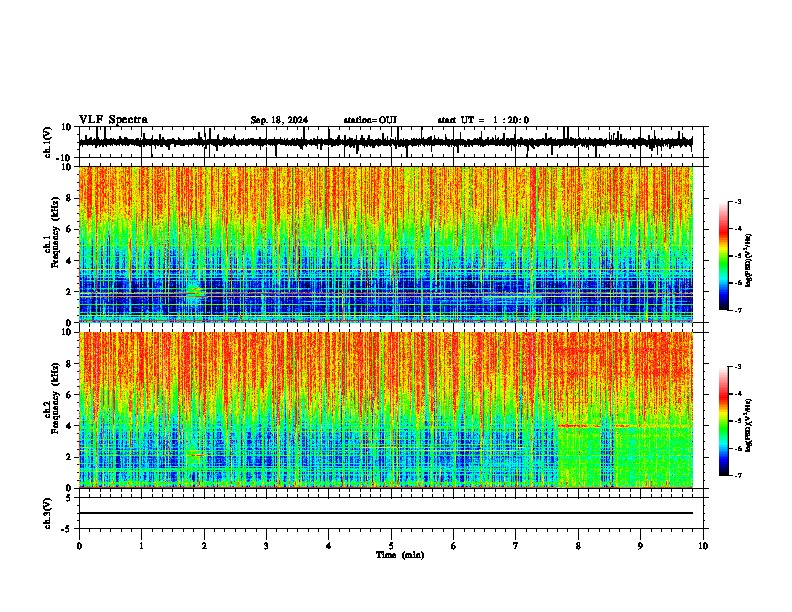Image resolution: width=792 pixels, height=612 pixels.
Task: Click inside the ch.2 frequency spectrogram
Action: pos(385,410)
